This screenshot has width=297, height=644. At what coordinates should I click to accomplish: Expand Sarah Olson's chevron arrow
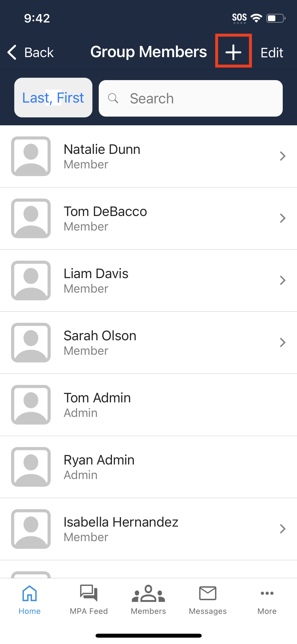coord(282,343)
